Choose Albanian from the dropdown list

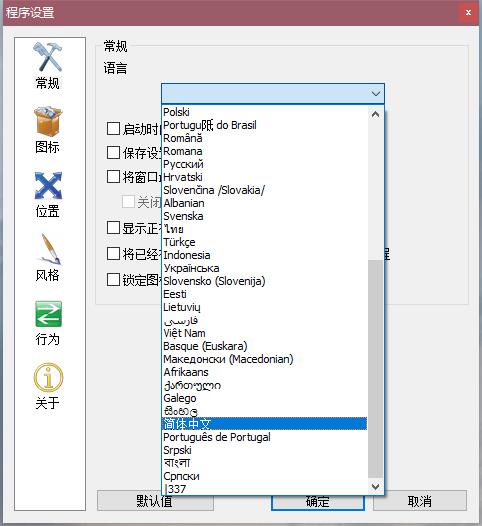tap(265, 203)
